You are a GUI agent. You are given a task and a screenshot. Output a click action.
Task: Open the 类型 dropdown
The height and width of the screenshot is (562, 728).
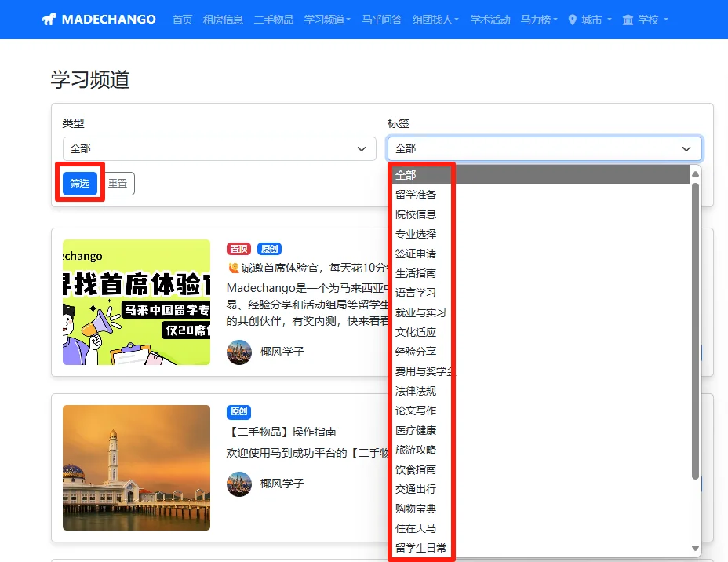pos(219,148)
